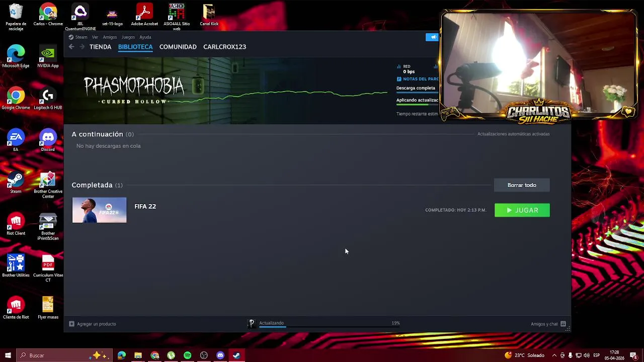
Task: Click the Windows Start button
Action: click(x=8, y=355)
